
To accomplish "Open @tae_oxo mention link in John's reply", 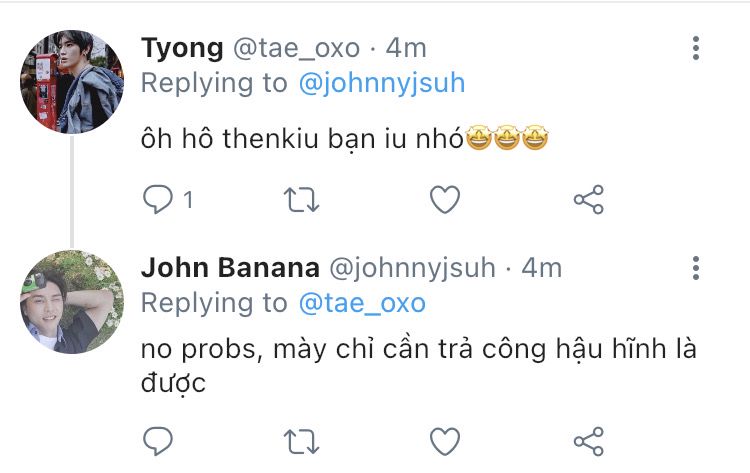I will coord(362,303).
